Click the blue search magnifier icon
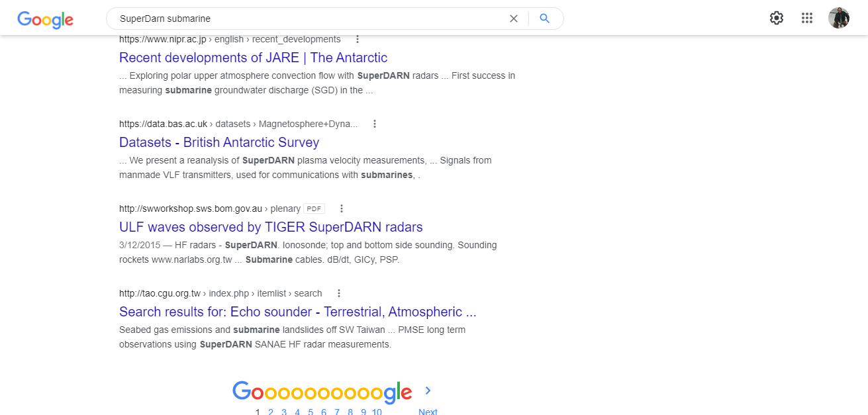Image resolution: width=868 pixels, height=415 pixels. pyautogui.click(x=545, y=19)
